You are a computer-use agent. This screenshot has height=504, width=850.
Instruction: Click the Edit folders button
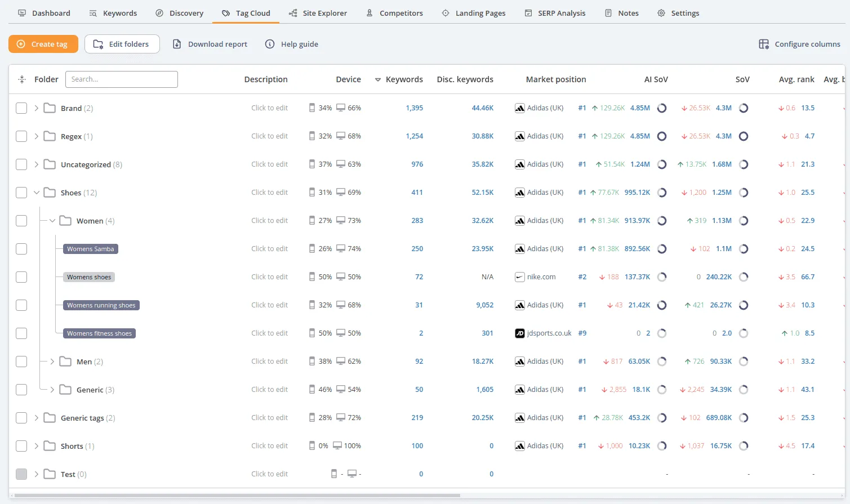pos(122,44)
